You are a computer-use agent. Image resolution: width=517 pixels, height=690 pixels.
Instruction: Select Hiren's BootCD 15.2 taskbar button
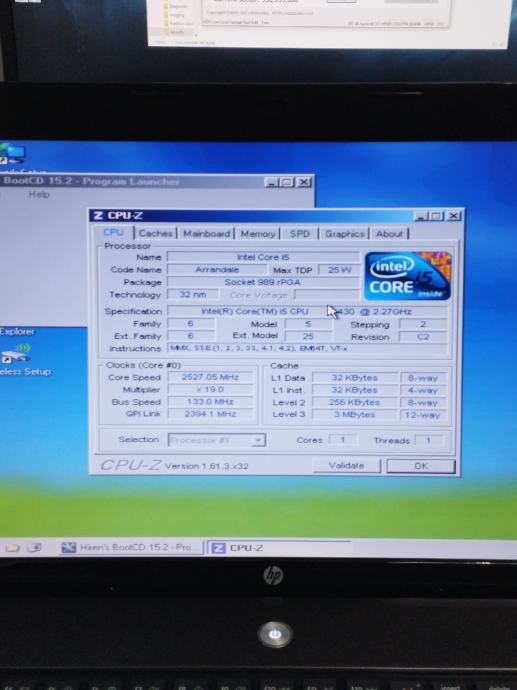click(130, 547)
